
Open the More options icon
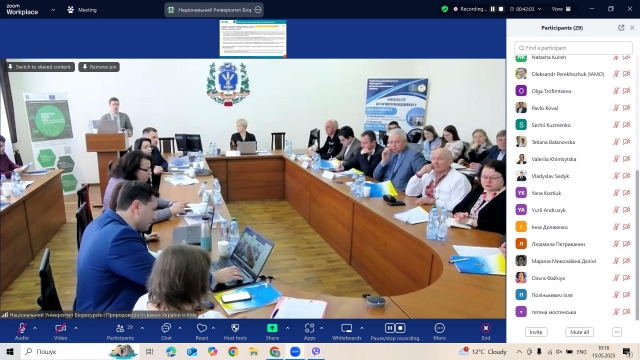pyautogui.click(x=440, y=328)
